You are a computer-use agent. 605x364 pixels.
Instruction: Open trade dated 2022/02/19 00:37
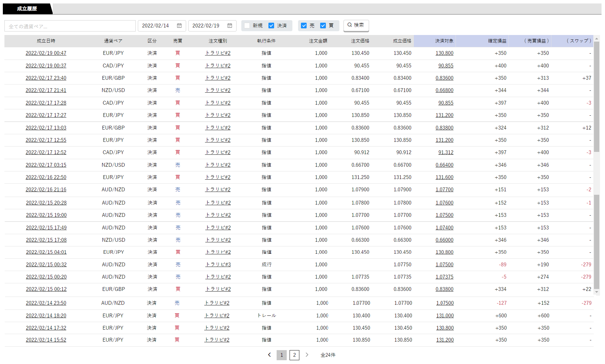pos(46,66)
